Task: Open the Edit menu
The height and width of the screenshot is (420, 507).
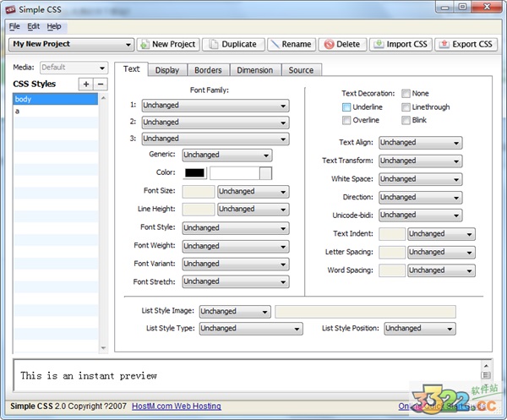Action: tap(34, 27)
